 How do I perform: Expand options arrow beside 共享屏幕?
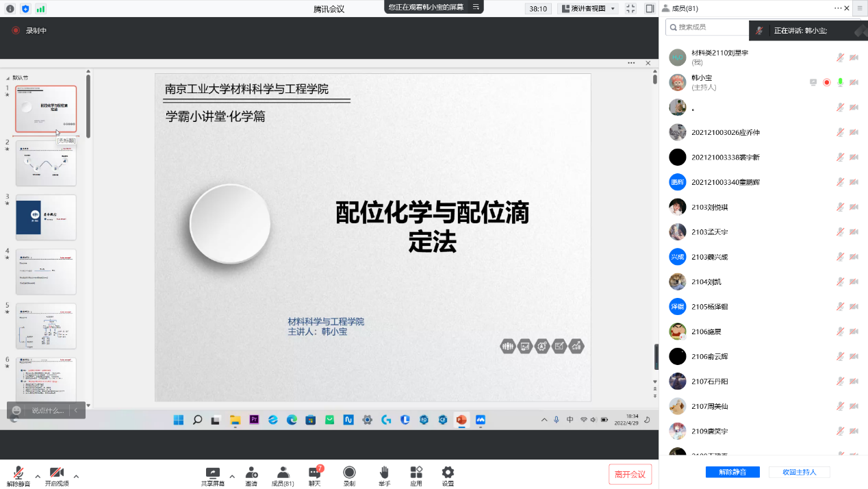(x=232, y=476)
